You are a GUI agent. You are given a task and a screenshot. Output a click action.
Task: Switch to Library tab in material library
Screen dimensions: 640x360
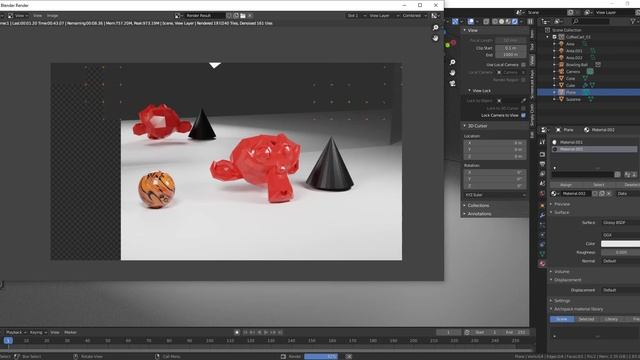coord(611,319)
